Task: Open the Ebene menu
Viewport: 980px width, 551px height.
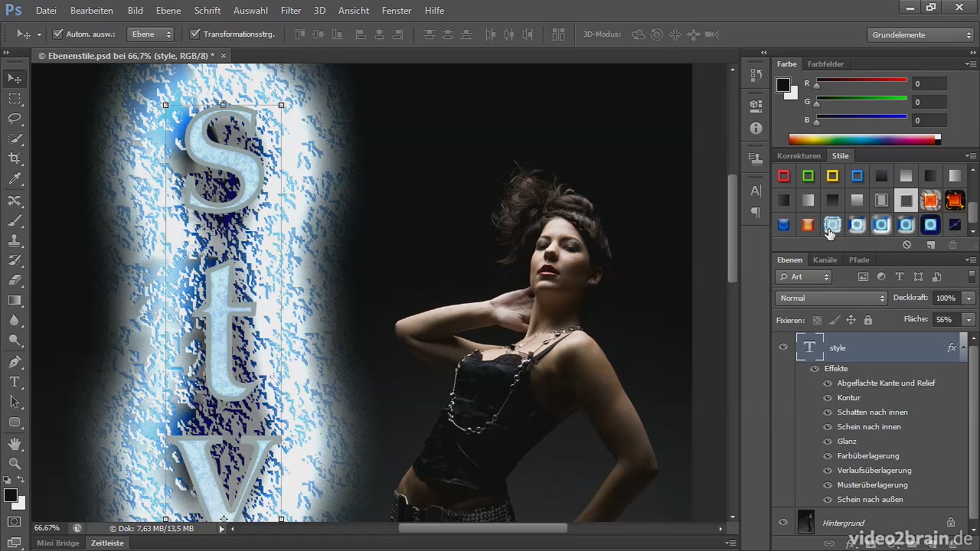Action: (x=168, y=11)
